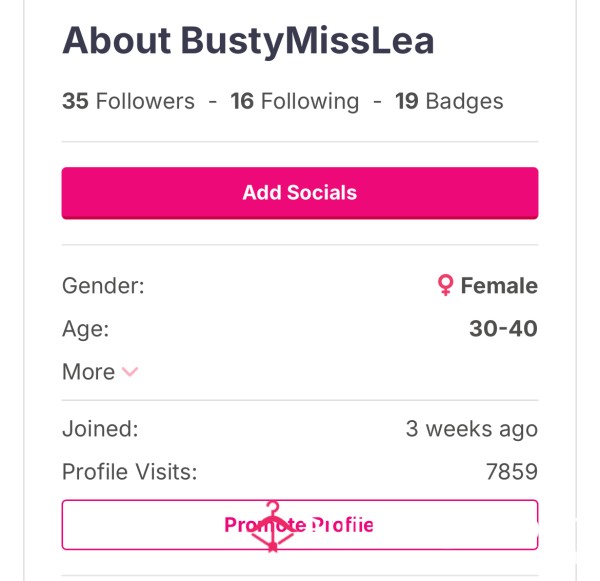
Task: Click the More label to show details
Action: pyautogui.click(x=88, y=372)
